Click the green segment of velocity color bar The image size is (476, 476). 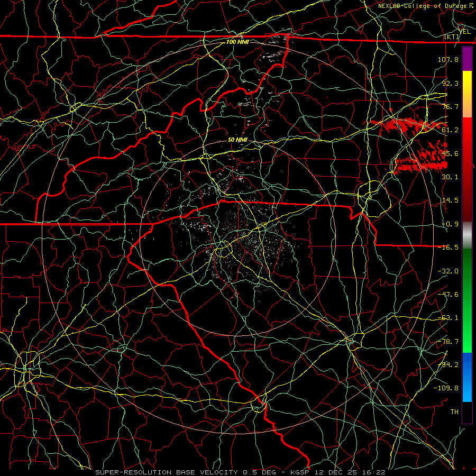(x=467, y=300)
